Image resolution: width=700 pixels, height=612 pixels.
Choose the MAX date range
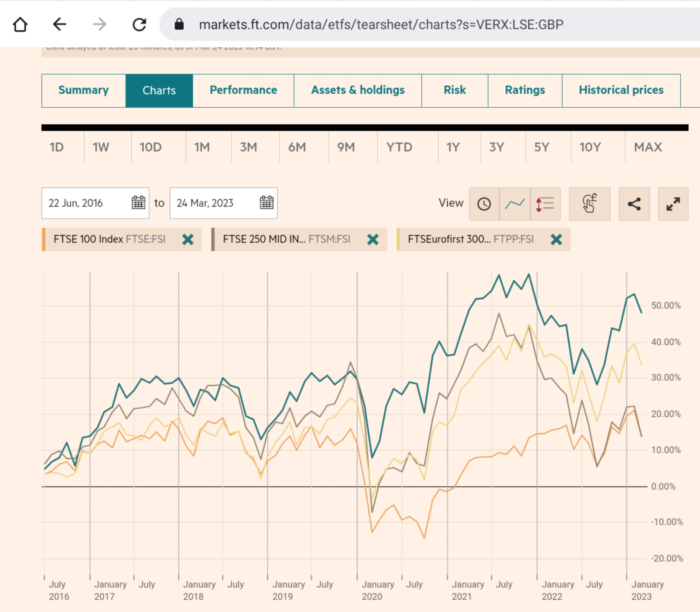pos(647,148)
